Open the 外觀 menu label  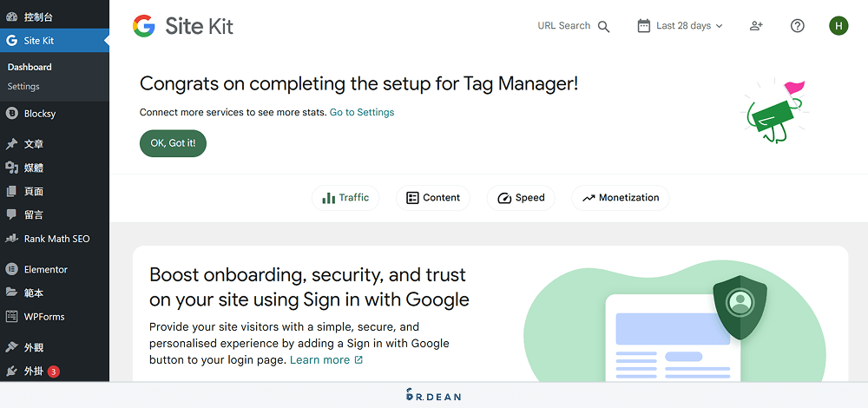[x=34, y=347]
